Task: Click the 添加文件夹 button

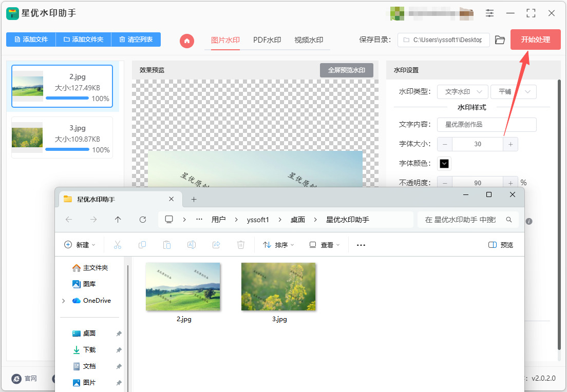Action: pos(84,40)
